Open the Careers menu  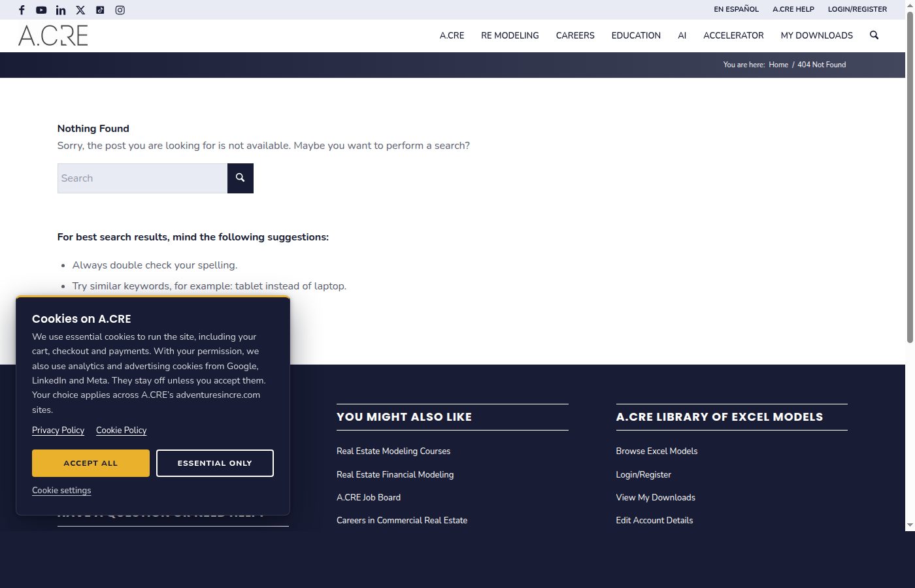click(575, 35)
